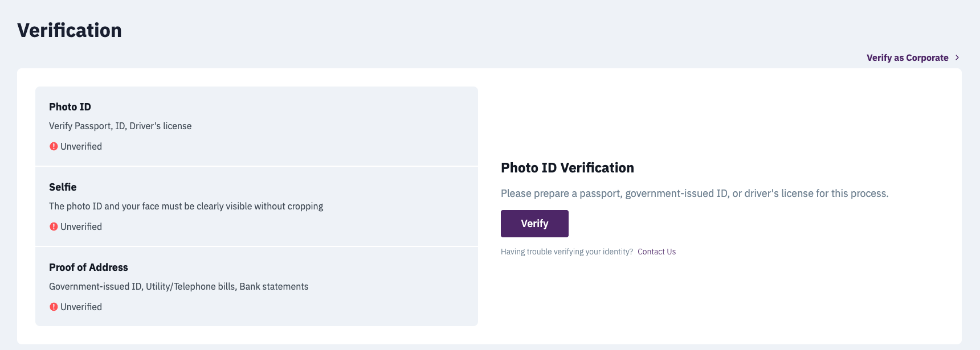Click the Unverified status under Proof of Address
The width and height of the screenshot is (980, 350).
81,307
